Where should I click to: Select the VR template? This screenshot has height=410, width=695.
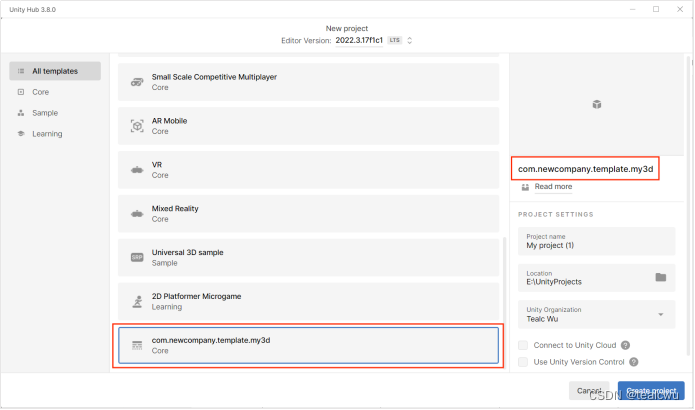point(308,170)
